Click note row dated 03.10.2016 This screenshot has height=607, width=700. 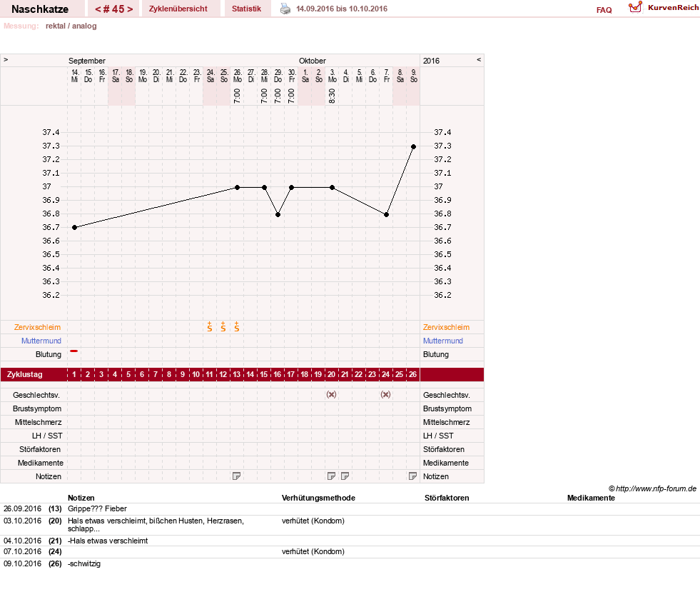(350, 525)
